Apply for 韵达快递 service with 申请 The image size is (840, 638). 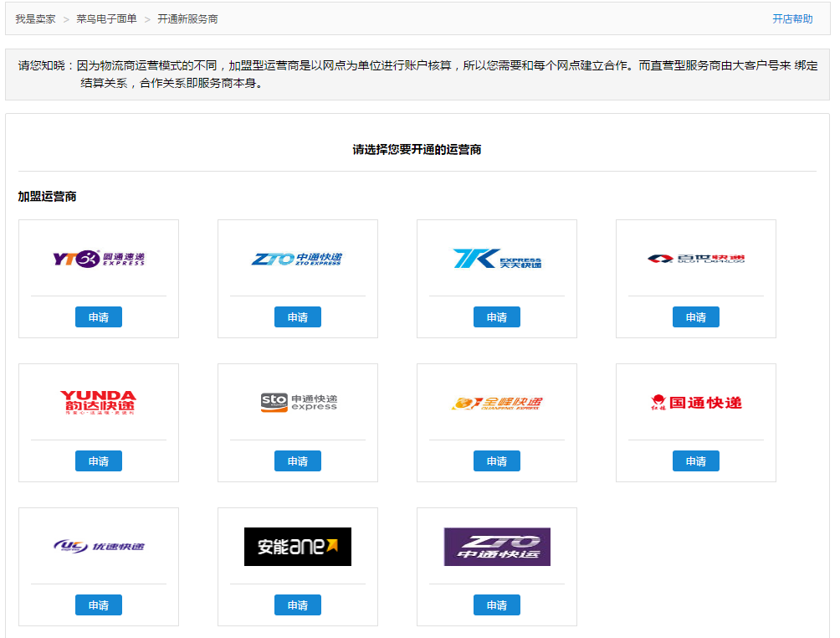(99, 461)
